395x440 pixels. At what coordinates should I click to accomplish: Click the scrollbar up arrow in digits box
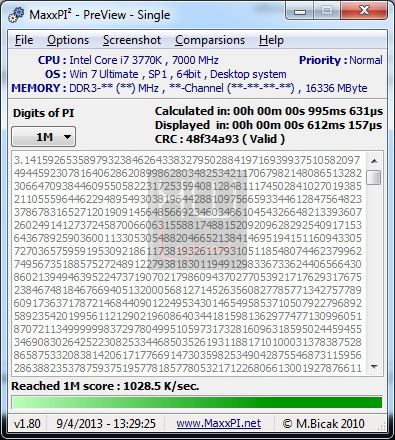click(x=374, y=161)
